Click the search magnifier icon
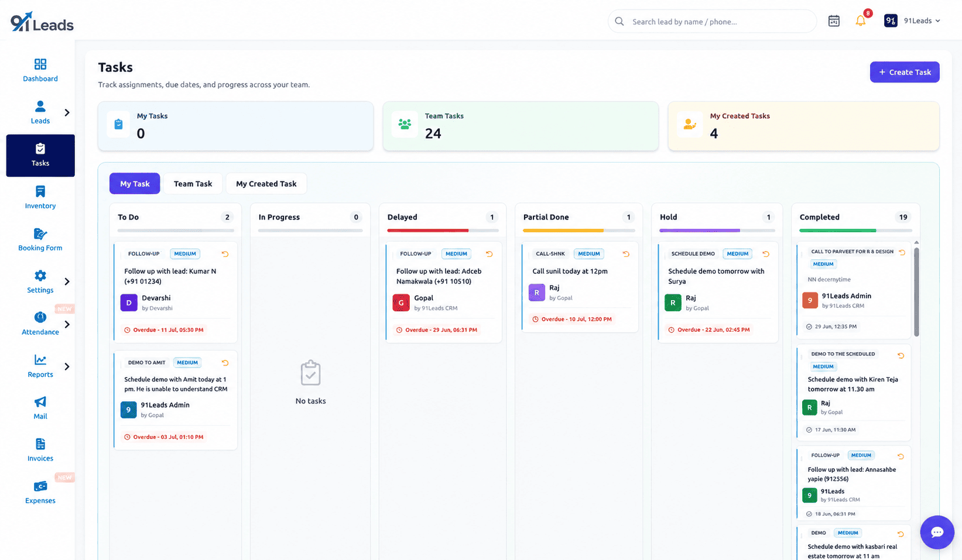The image size is (962, 560). (x=619, y=22)
